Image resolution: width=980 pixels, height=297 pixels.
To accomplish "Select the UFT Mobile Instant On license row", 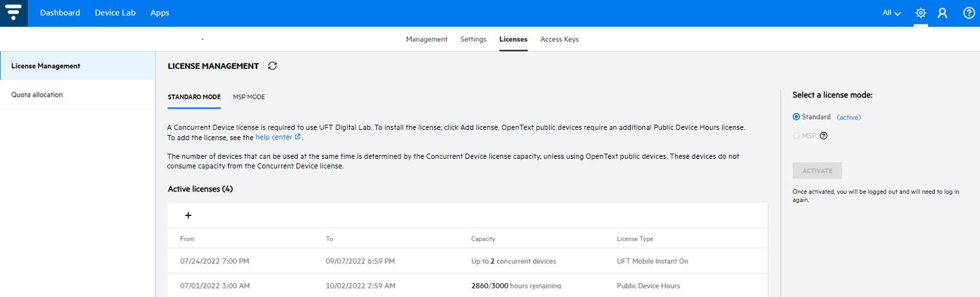I will (467, 261).
